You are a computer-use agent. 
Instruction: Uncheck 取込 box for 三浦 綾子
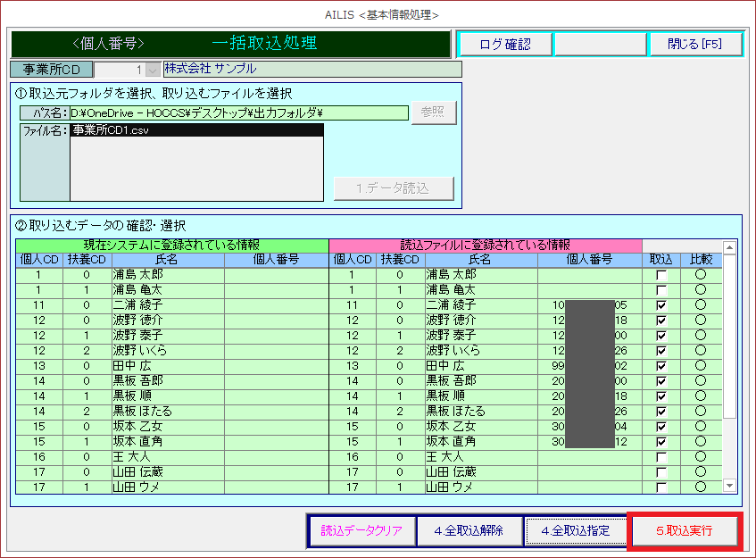(661, 305)
